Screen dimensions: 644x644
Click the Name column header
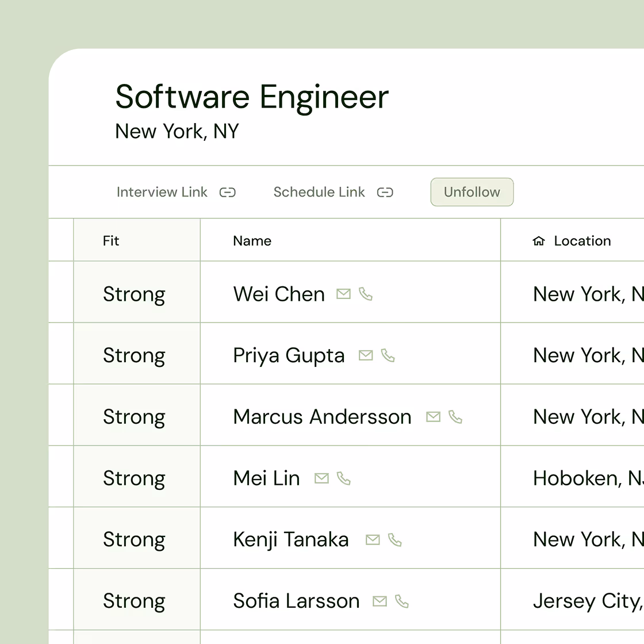coord(252,240)
